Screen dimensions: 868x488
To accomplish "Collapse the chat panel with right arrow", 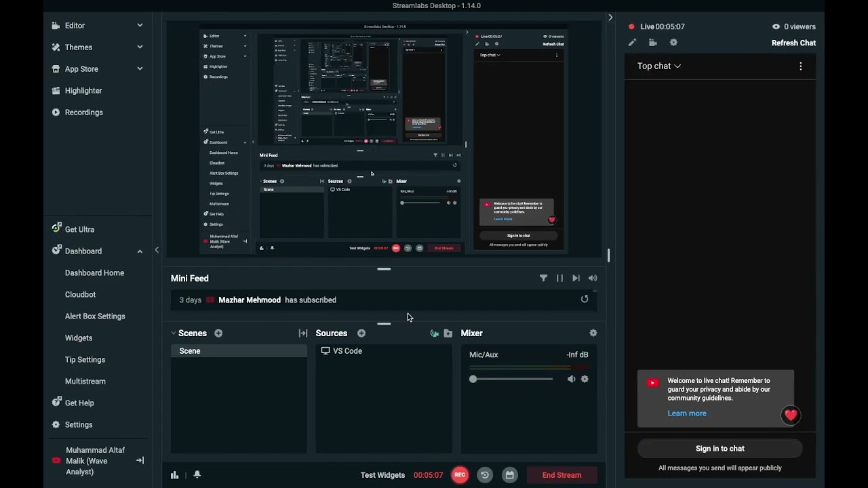I will point(610,18).
